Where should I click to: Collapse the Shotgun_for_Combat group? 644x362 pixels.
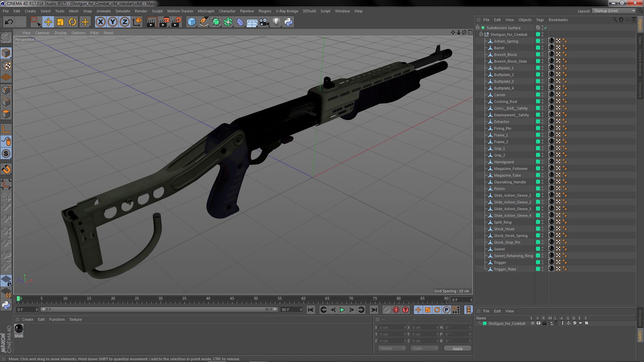(x=481, y=35)
